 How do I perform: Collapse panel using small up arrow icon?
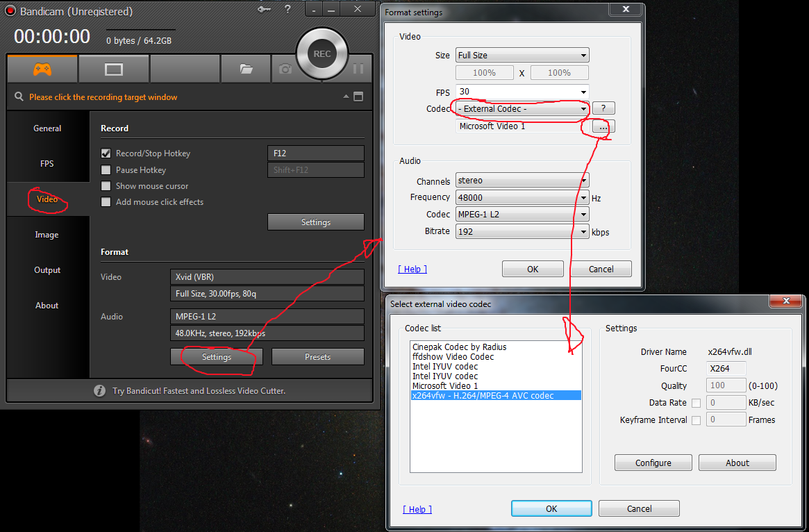click(x=346, y=97)
